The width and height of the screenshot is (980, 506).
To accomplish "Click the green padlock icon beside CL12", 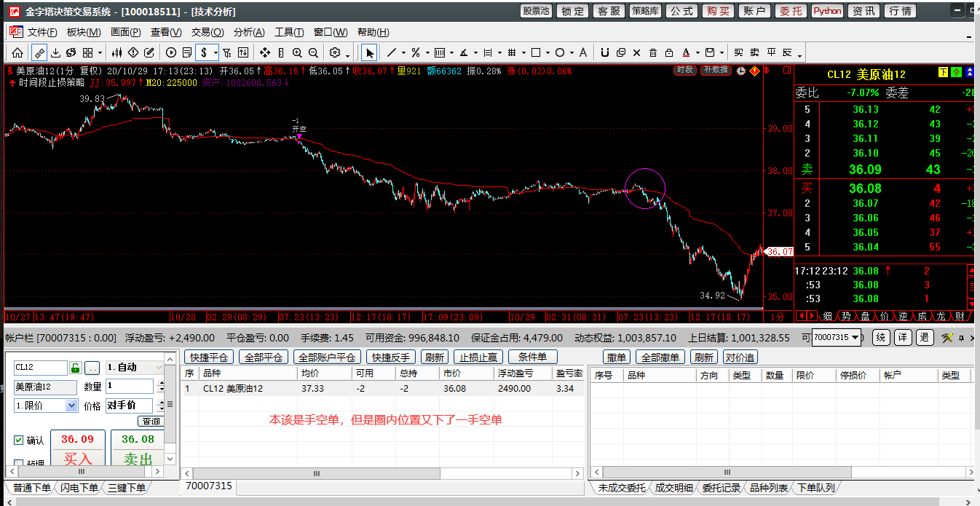I will tap(76, 368).
